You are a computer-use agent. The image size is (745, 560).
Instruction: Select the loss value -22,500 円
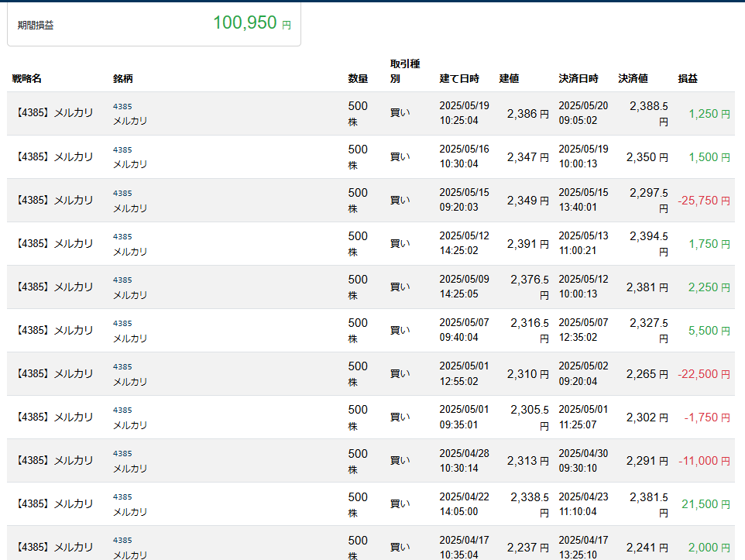coord(704,373)
